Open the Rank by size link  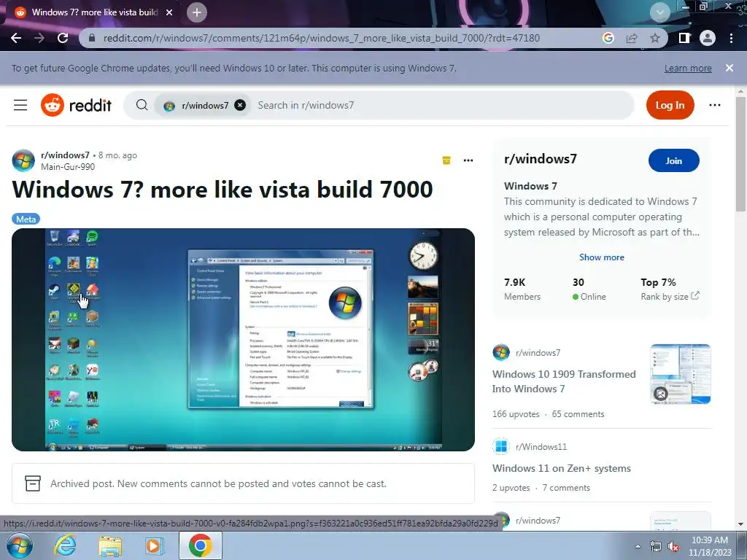pos(670,297)
